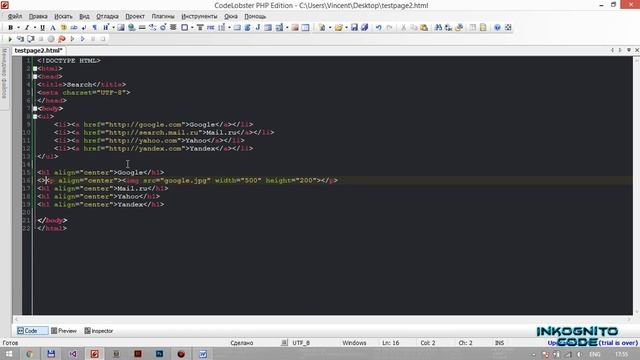
Task: Collapse the ul tag fold marker
Action: point(35,116)
